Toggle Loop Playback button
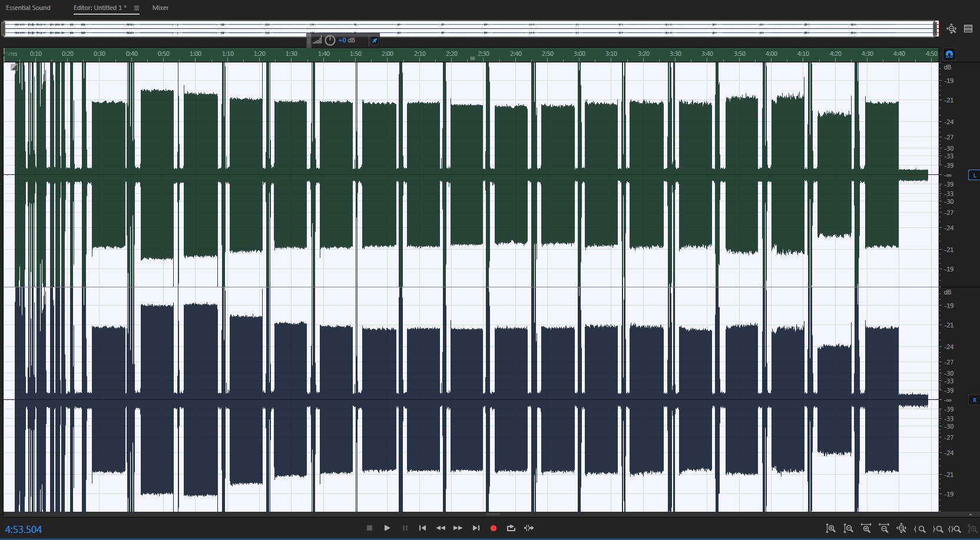980x540 pixels. click(511, 528)
